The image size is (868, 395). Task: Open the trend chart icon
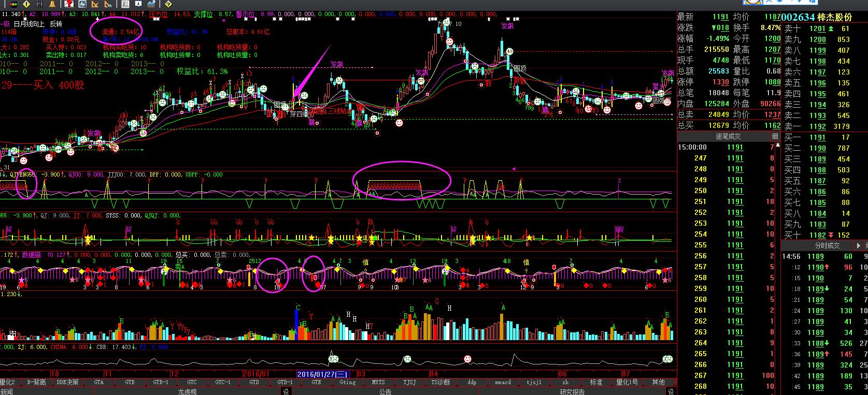pyautogui.click(x=151, y=4)
